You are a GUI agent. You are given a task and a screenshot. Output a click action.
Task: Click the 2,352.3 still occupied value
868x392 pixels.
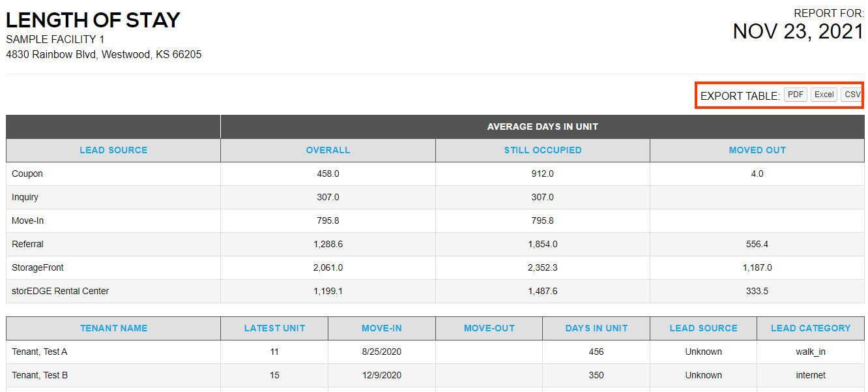coord(543,268)
